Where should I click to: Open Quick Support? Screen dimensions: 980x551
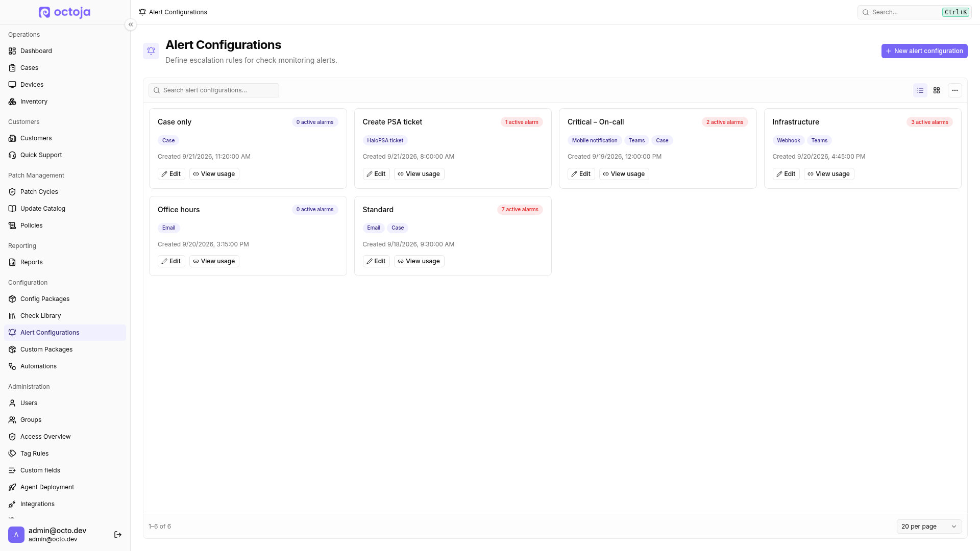tap(65, 155)
